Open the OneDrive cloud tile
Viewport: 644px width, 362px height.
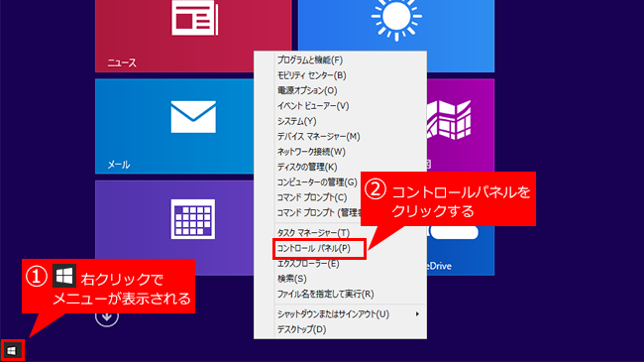pyautogui.click(x=461, y=251)
